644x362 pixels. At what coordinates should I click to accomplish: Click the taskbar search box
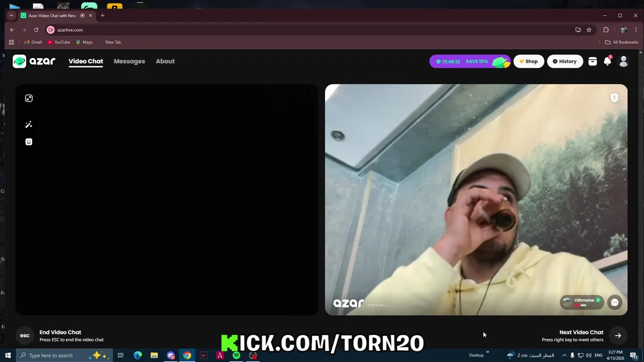(65, 355)
